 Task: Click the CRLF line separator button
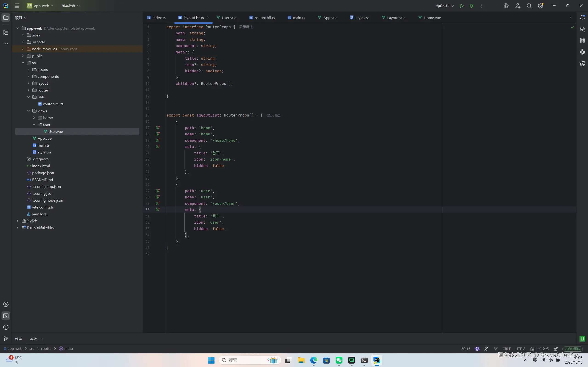click(x=506, y=349)
